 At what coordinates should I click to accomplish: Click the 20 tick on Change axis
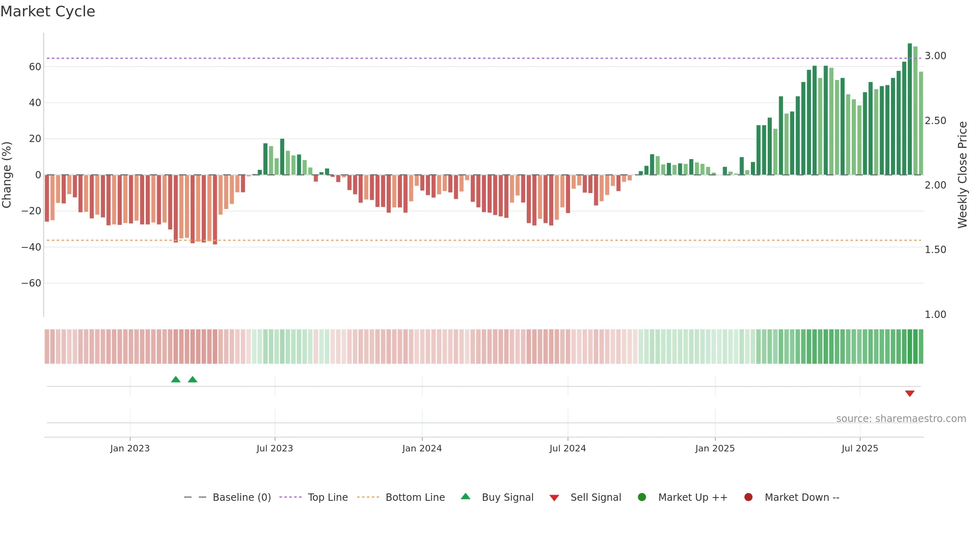[x=35, y=139]
